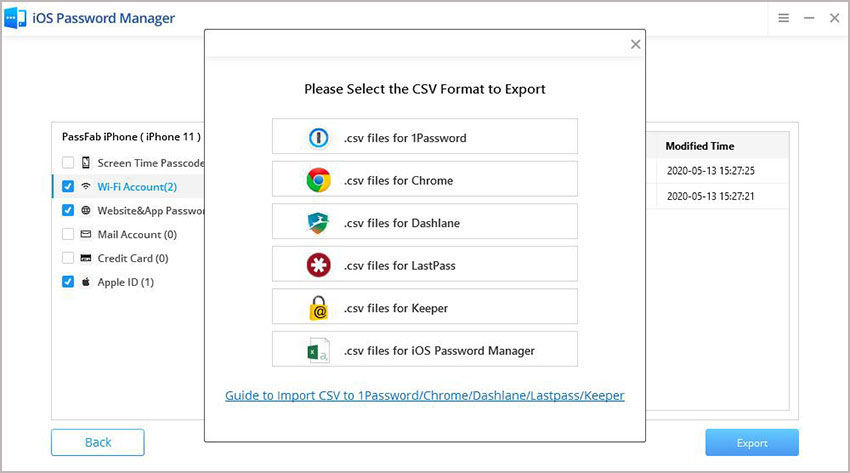Click the Modified Time column header
Viewport: 850px width, 473px height.
700,146
